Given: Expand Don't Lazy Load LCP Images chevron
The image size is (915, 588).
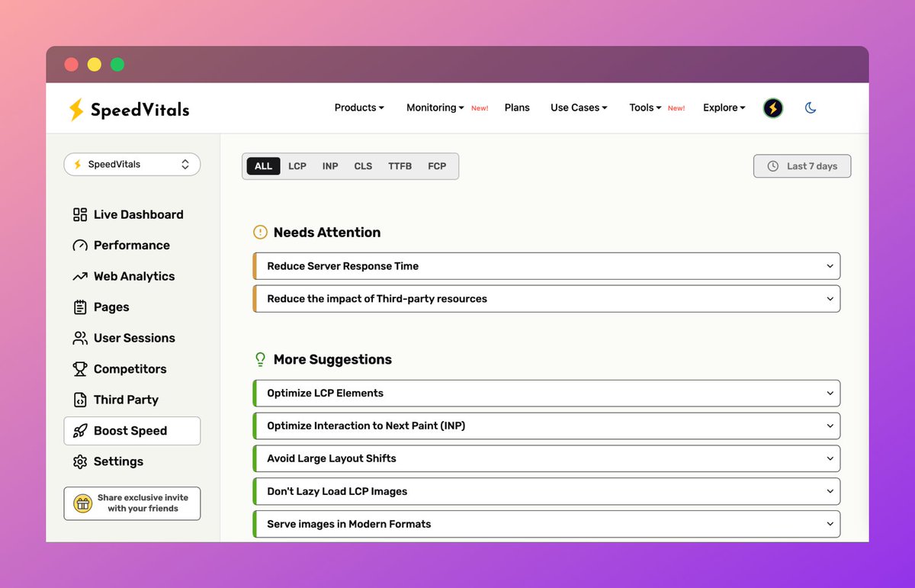Looking at the screenshot, I should tap(830, 492).
